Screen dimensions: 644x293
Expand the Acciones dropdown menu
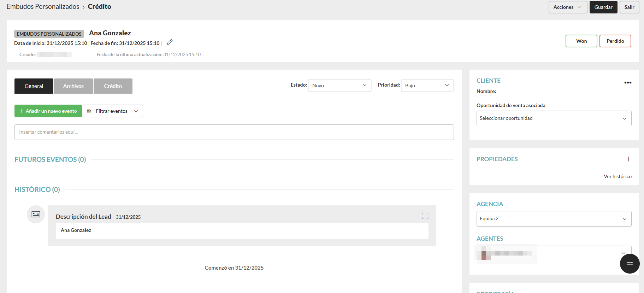pyautogui.click(x=567, y=7)
